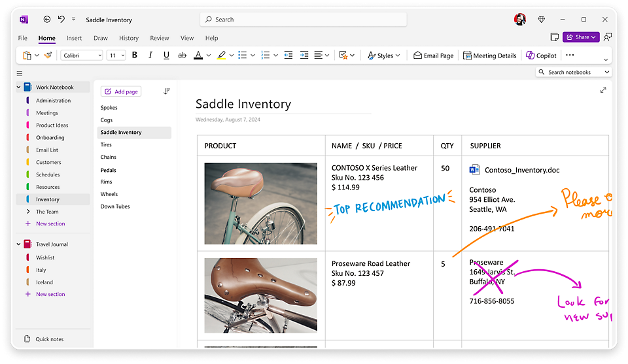Expand the Styles dropdown
The image size is (628, 364).
385,56
